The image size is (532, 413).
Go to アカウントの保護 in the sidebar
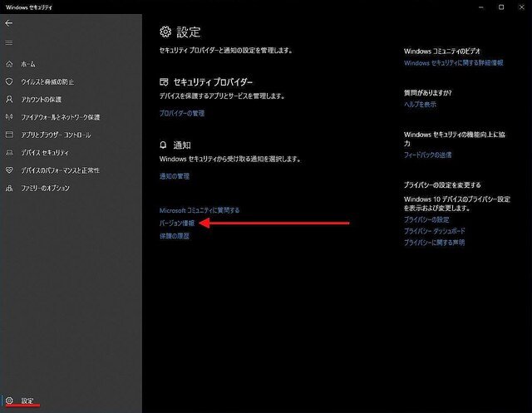tap(42, 100)
